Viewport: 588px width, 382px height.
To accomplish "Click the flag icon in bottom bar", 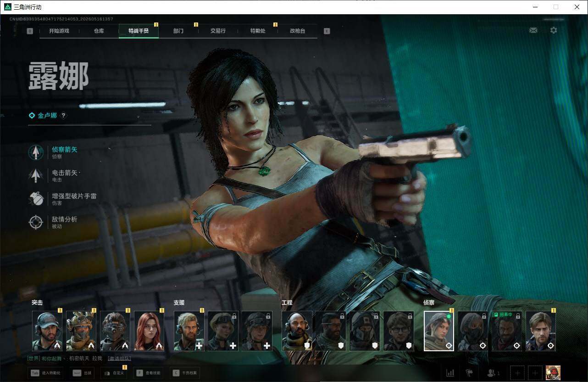I will (x=469, y=373).
